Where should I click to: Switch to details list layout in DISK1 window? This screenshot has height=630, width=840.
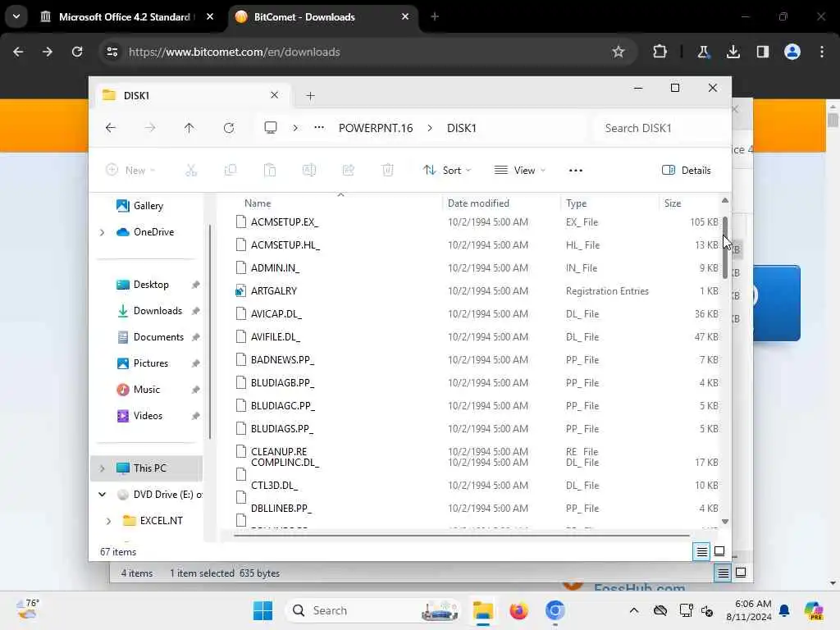coord(701,551)
